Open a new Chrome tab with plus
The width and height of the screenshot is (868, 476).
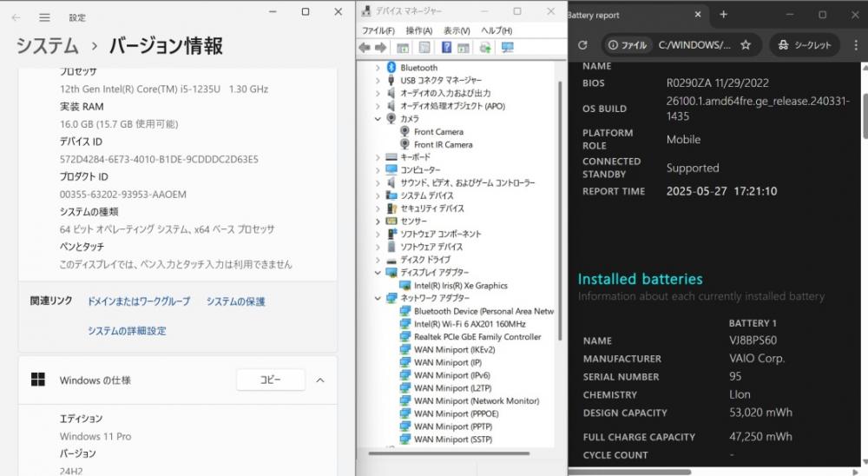click(724, 15)
